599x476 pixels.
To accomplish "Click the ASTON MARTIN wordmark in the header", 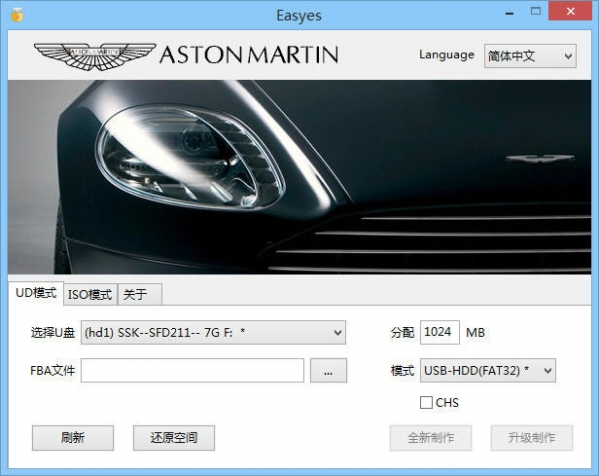I will coord(249,55).
